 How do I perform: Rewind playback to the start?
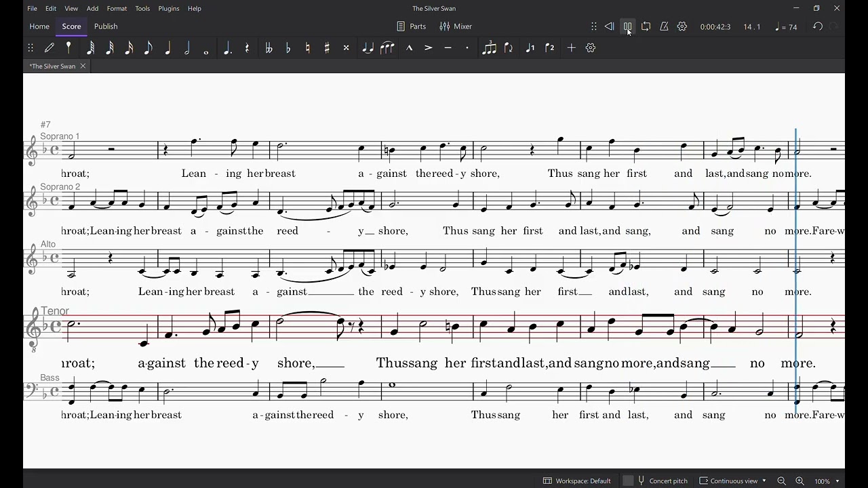pyautogui.click(x=609, y=26)
